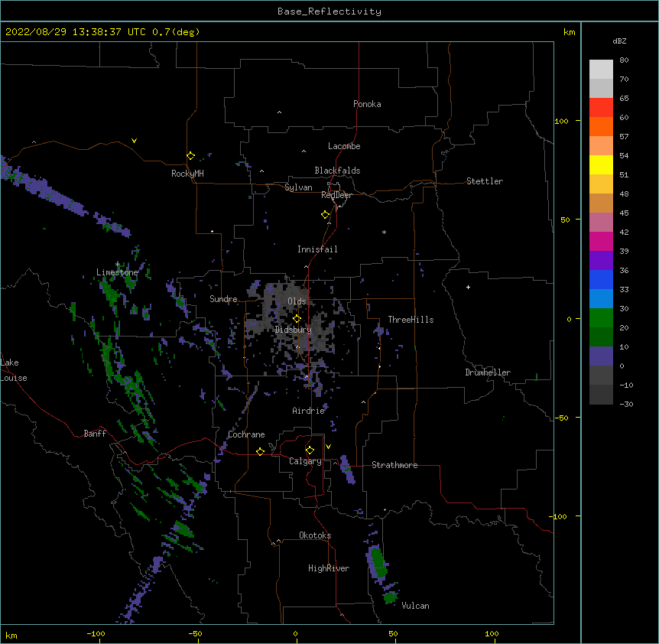Choose the slate-purple 0-10 dBZ legend band
Viewport: 659px width, 644px height.
(601, 356)
